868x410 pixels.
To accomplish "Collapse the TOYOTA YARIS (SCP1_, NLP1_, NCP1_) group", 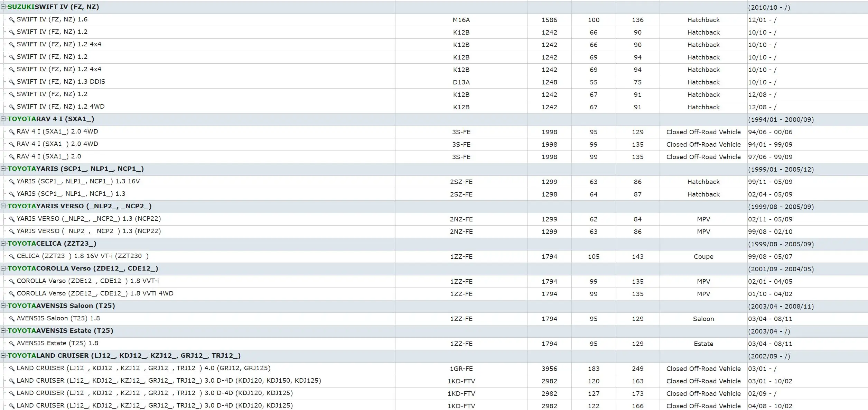I will click(3, 168).
